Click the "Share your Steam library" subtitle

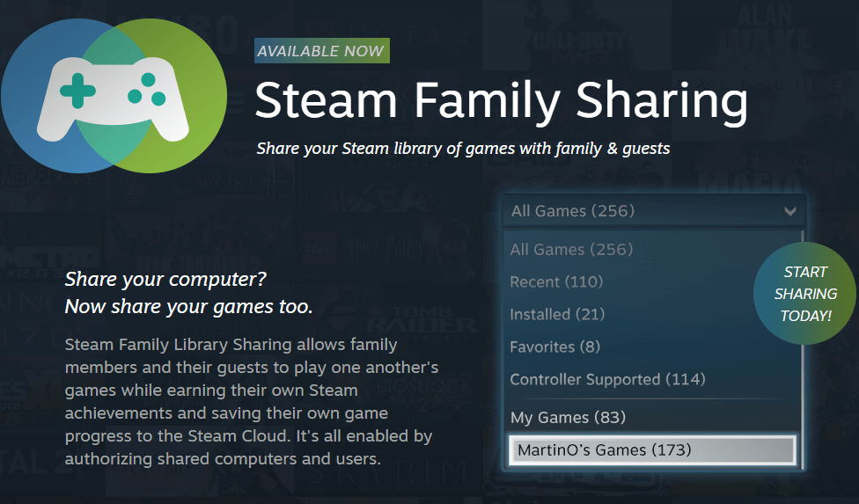[463, 149]
